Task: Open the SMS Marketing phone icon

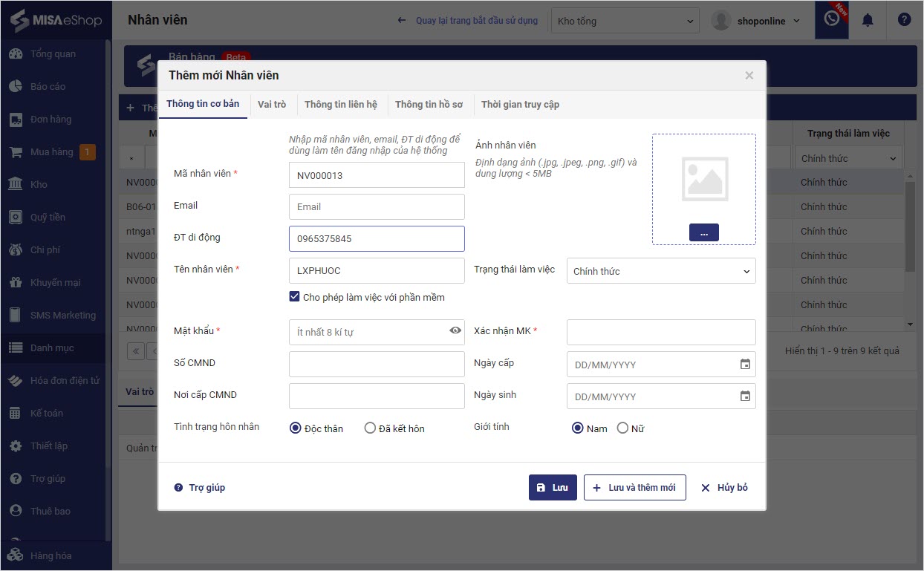Action: [16, 315]
